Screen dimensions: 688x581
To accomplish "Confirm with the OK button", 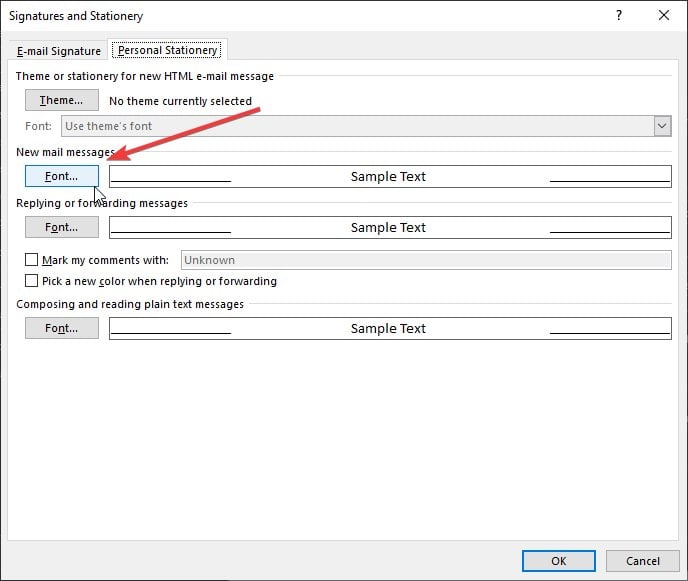I will [559, 561].
